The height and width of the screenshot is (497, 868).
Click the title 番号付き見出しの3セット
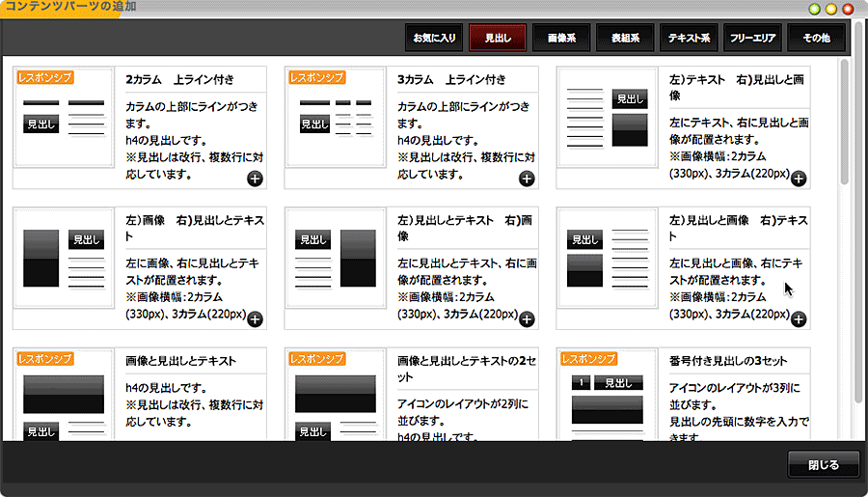pyautogui.click(x=728, y=361)
